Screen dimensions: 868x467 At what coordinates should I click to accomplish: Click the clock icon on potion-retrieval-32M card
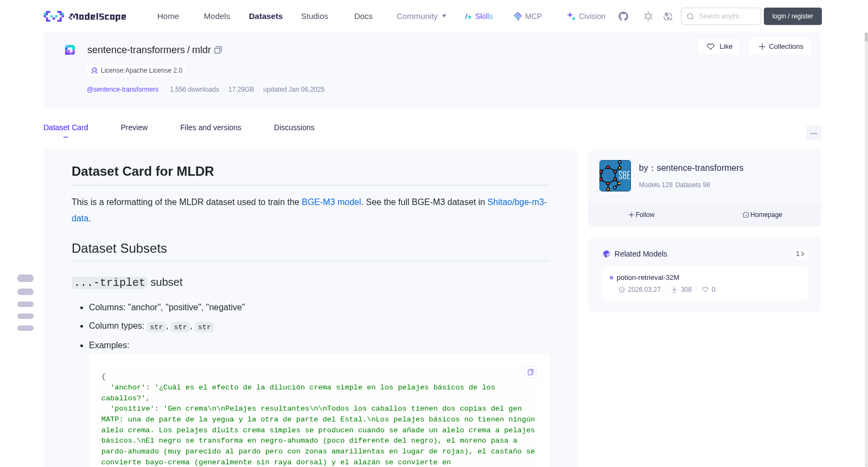click(622, 290)
